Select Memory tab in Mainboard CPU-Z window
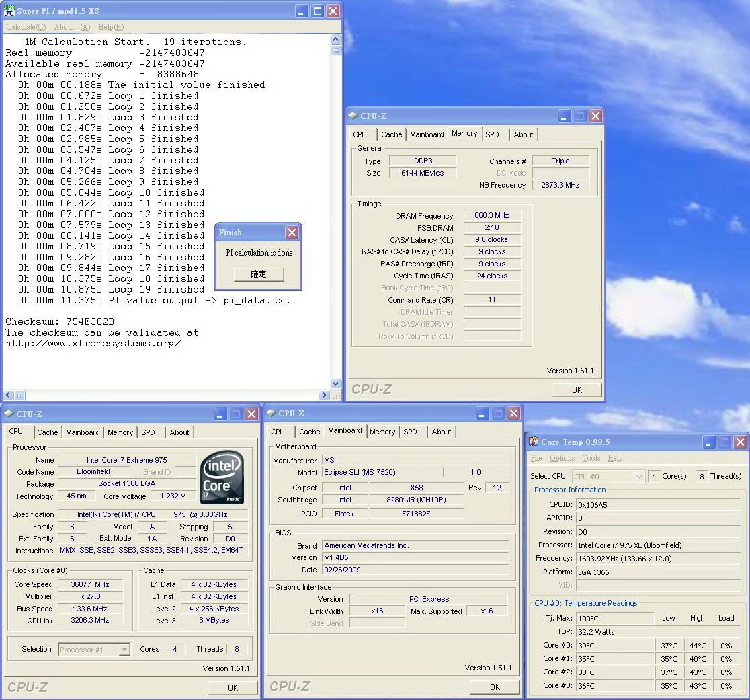 pos(382,432)
